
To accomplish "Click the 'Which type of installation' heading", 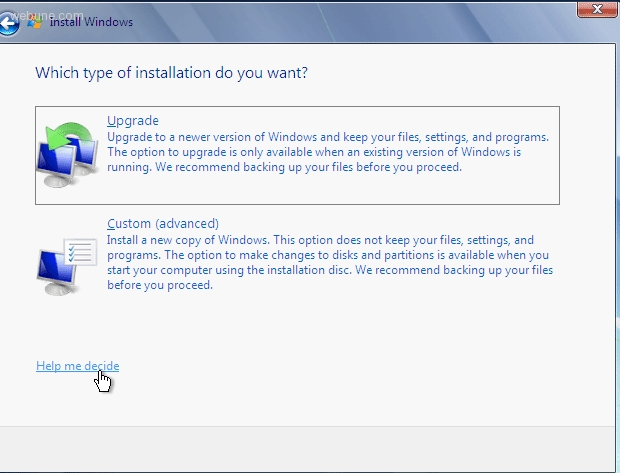I will tap(171, 73).
